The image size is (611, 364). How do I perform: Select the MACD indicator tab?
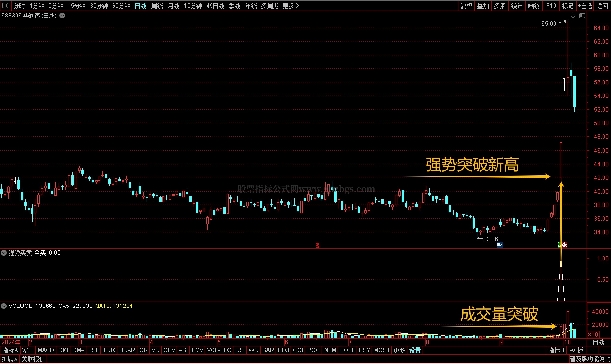46,350
